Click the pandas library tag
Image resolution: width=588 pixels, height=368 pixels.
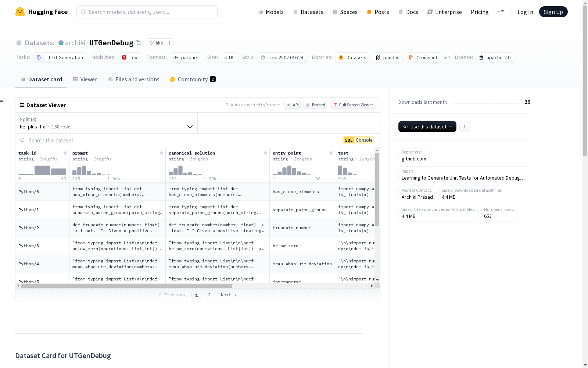[387, 57]
